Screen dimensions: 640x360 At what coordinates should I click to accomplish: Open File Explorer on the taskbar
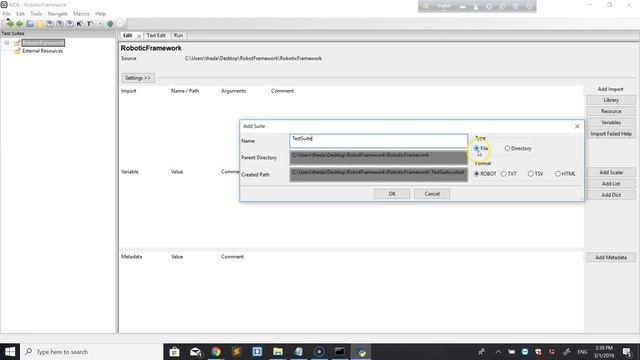coord(278,351)
